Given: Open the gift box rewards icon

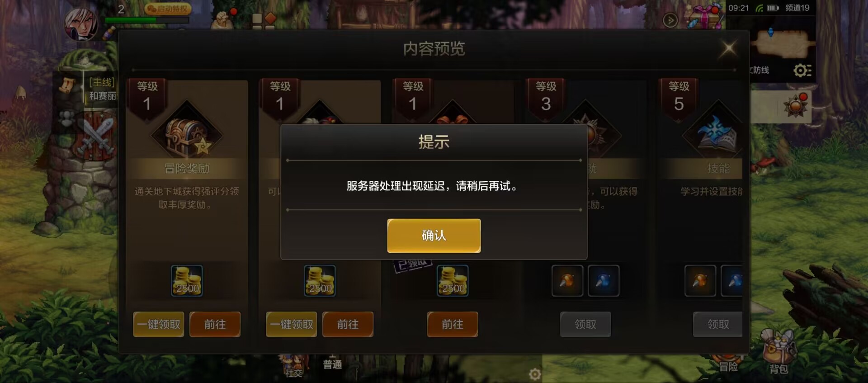Looking at the screenshot, I should pos(705,17).
